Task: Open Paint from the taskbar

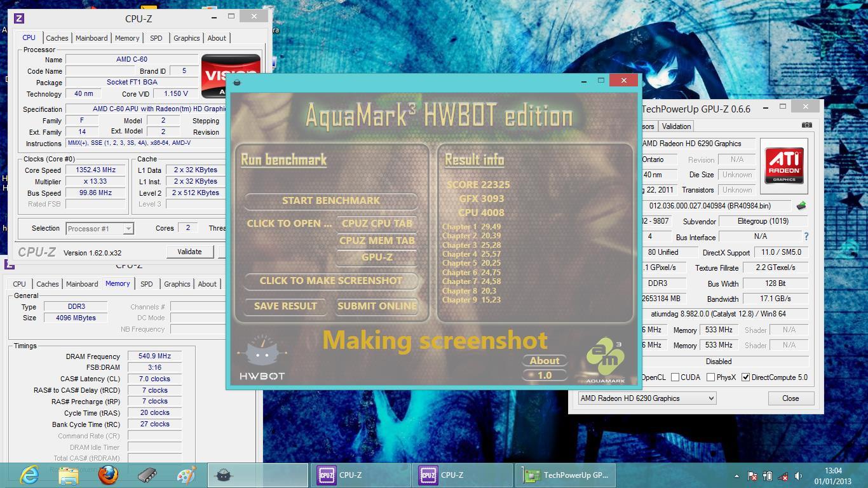Action: tap(186, 475)
